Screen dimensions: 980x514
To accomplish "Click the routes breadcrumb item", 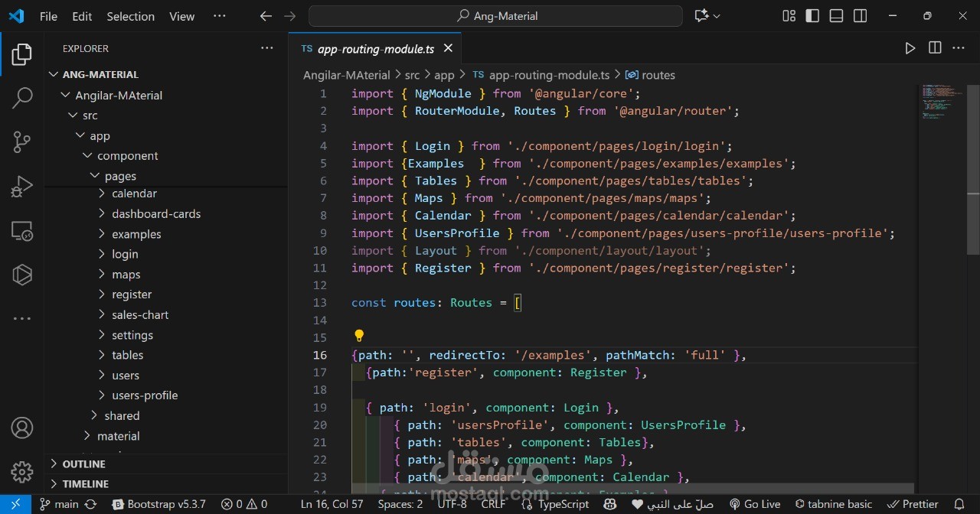I will [x=651, y=75].
